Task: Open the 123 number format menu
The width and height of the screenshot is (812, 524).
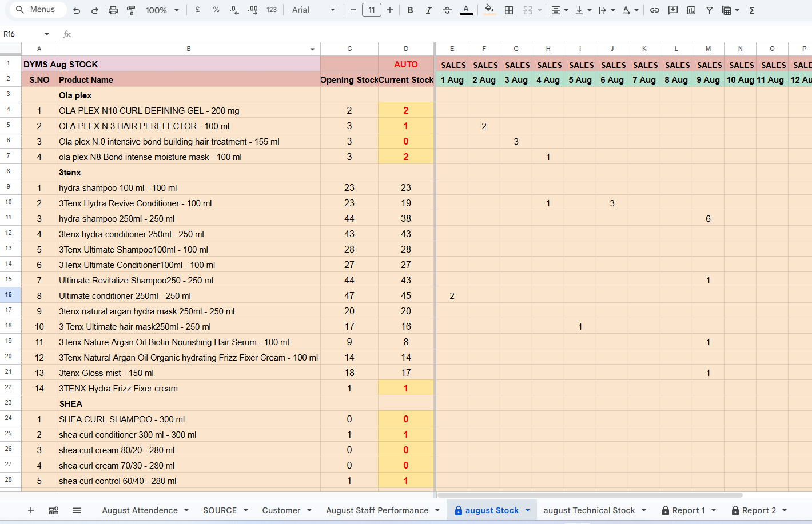Action: (x=272, y=10)
